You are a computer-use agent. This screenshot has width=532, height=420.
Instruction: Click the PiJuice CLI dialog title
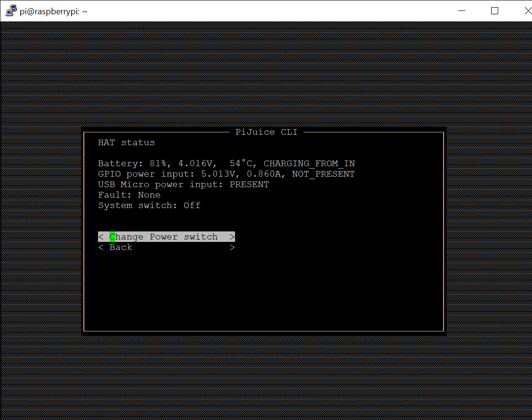coord(266,132)
